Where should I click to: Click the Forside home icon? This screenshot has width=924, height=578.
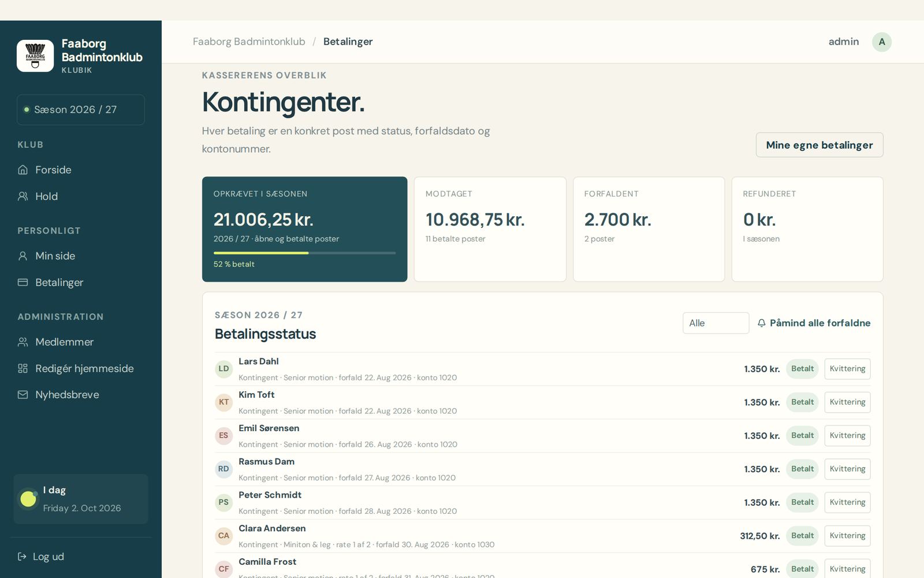click(x=23, y=170)
